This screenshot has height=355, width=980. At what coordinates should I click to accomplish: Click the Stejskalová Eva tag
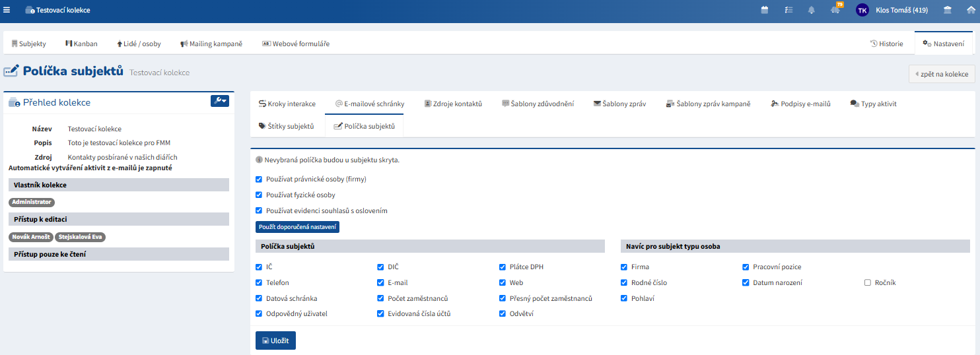tap(81, 237)
